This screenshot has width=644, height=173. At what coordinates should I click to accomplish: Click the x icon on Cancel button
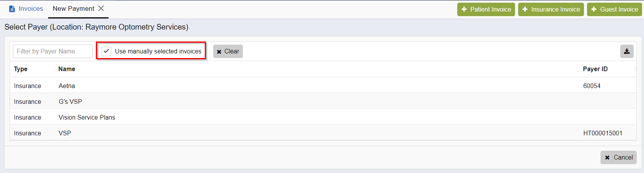(x=607, y=158)
